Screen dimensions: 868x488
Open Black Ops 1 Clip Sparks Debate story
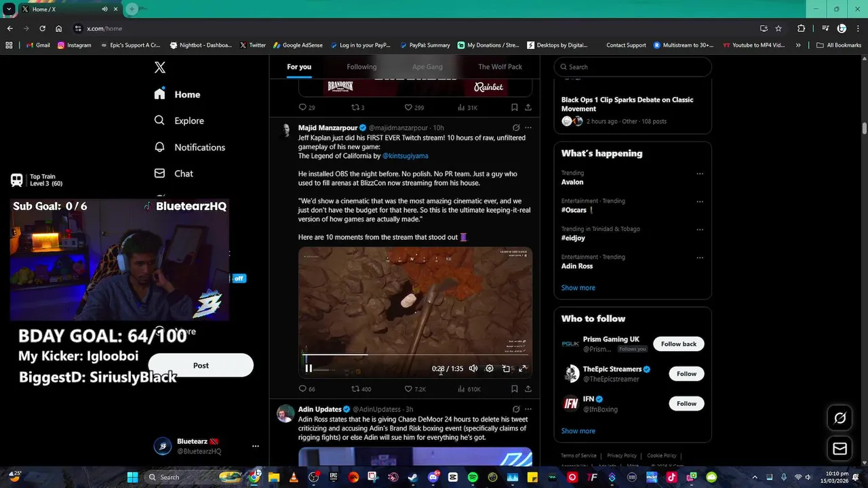pos(627,104)
